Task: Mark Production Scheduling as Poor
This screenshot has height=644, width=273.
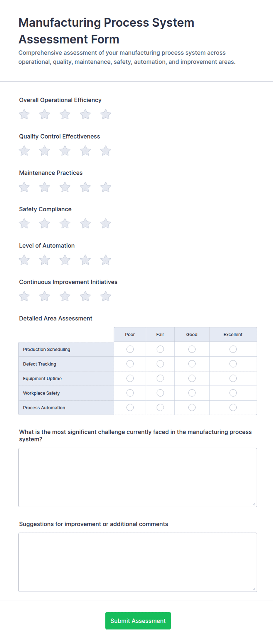Action: pos(130,349)
